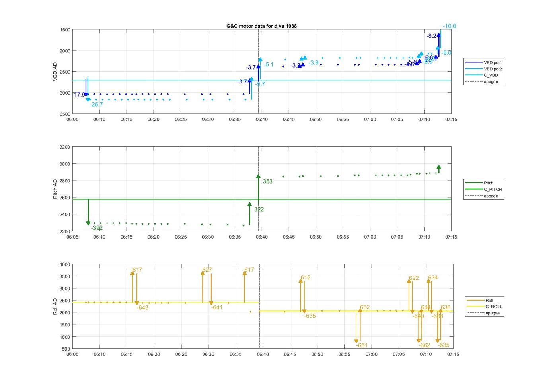Click the "-651" roll annotation
The height and width of the screenshot is (392, 557).
(362, 346)
